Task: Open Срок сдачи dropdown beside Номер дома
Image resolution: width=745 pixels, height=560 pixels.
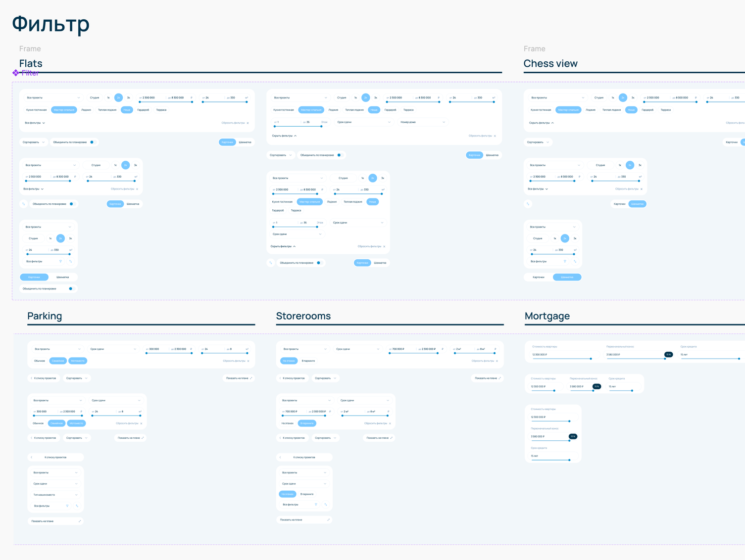Action: pos(363,122)
